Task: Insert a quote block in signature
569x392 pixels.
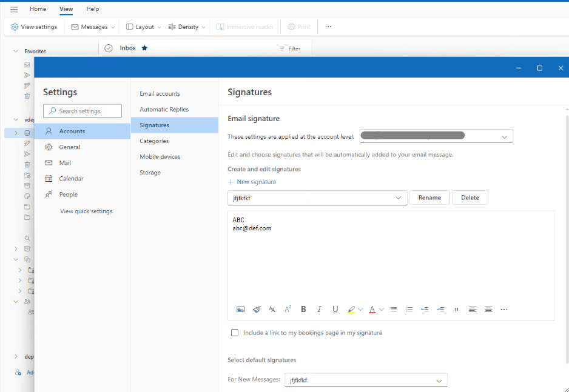Action: (457, 310)
